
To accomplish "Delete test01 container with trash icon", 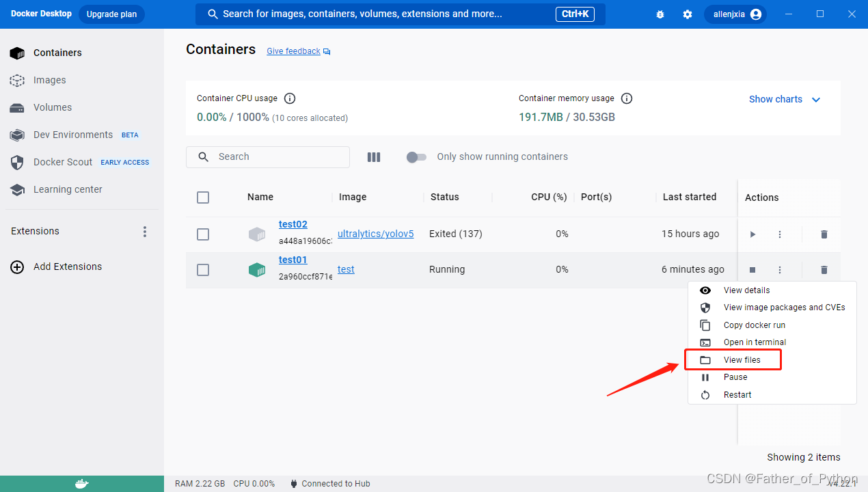I will (x=824, y=270).
